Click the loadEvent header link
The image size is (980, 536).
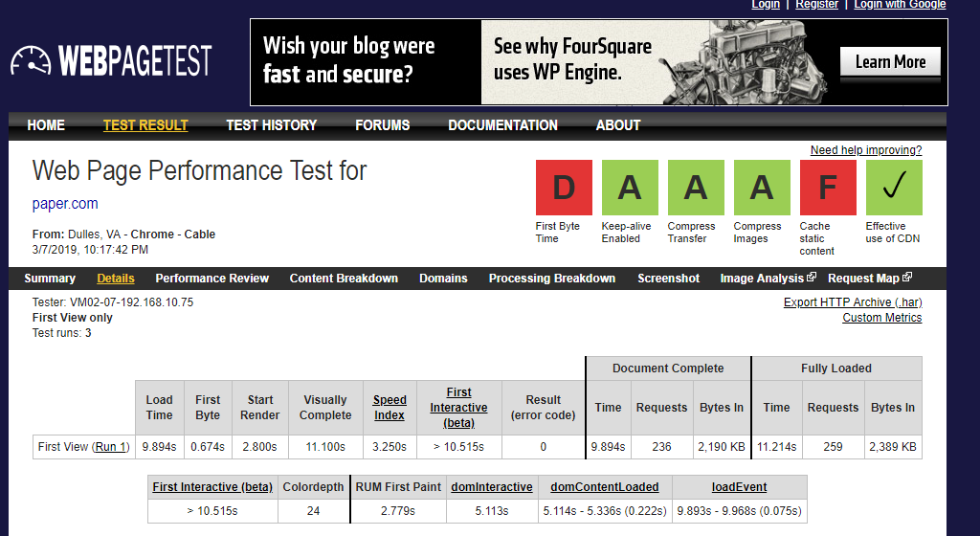click(x=739, y=486)
